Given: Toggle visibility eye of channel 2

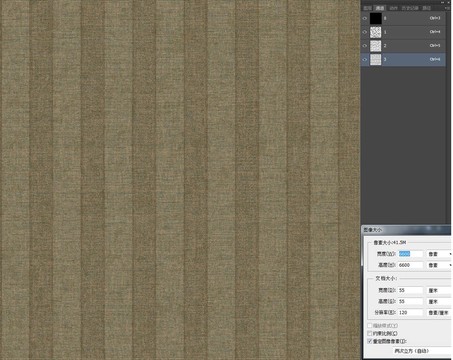Looking at the screenshot, I should tap(365, 46).
